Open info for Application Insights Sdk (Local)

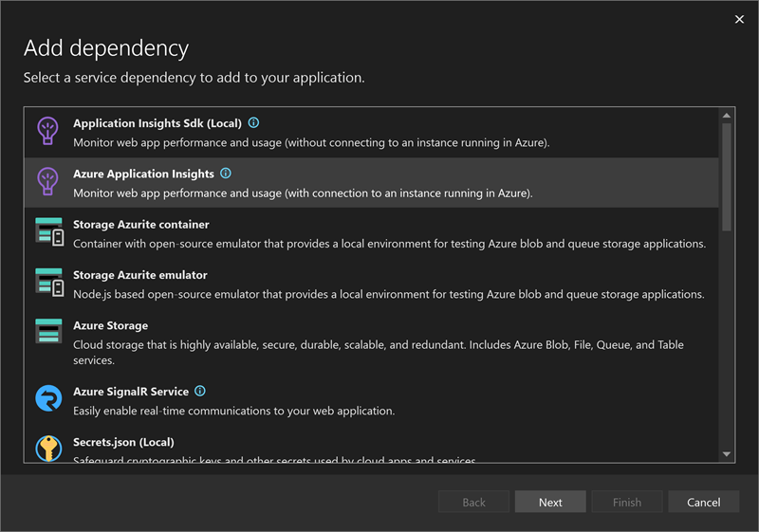coord(253,123)
